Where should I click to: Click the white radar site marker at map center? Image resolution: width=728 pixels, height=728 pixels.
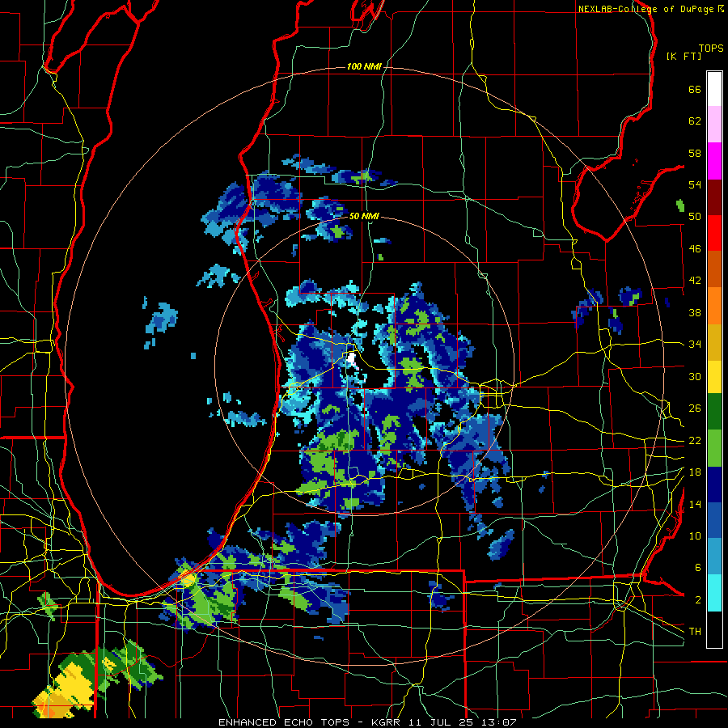(352, 359)
